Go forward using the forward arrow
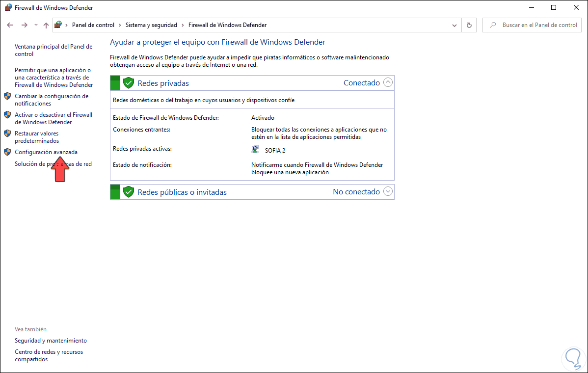The height and width of the screenshot is (373, 588). point(25,25)
